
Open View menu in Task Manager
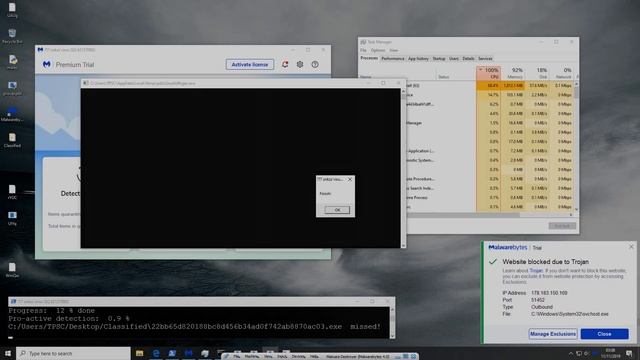393,50
